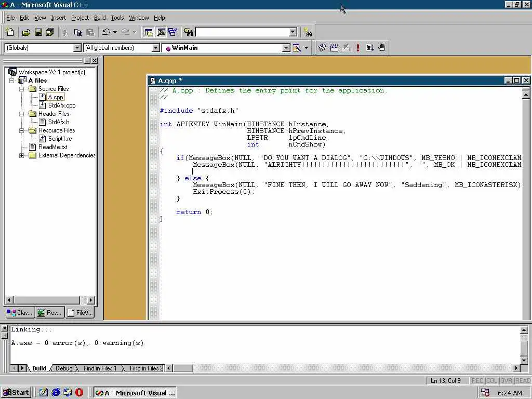
Task: Switch to the ClassView tab
Action: (x=20, y=313)
